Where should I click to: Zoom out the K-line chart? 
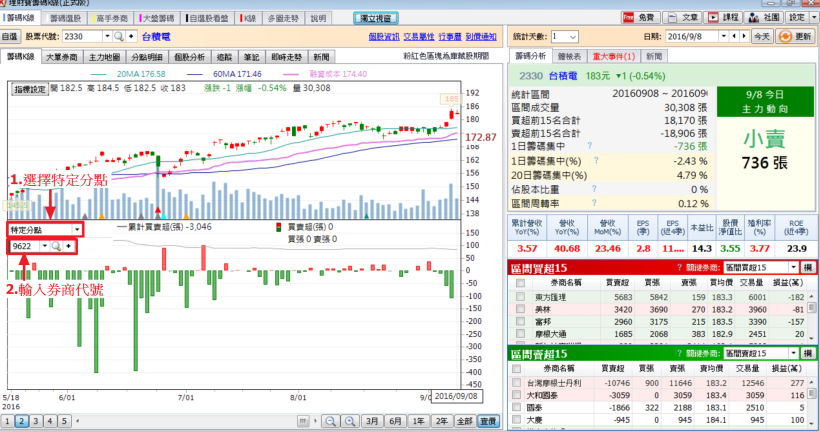pyautogui.click(x=330, y=421)
